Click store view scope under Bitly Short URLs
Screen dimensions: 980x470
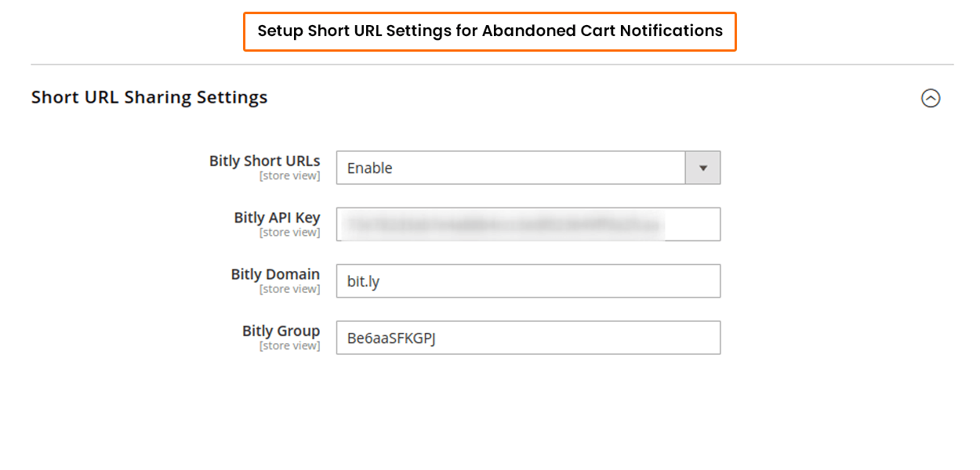[289, 176]
